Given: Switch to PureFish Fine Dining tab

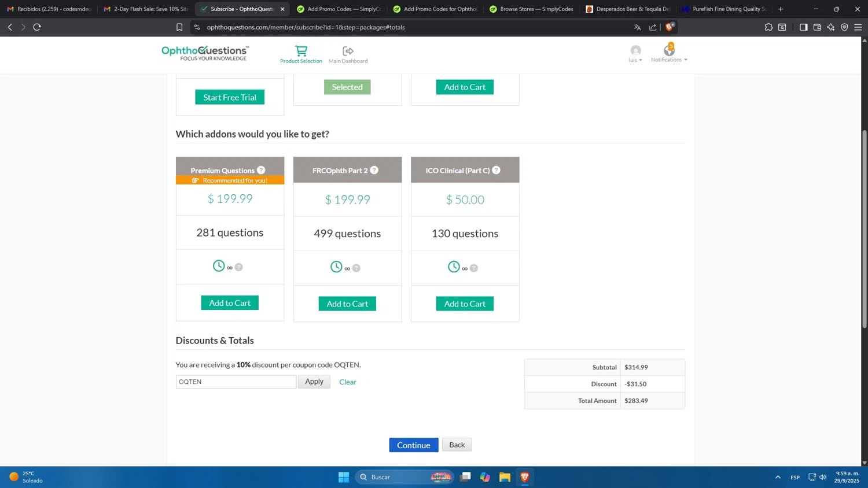Looking at the screenshot, I should pos(724,9).
